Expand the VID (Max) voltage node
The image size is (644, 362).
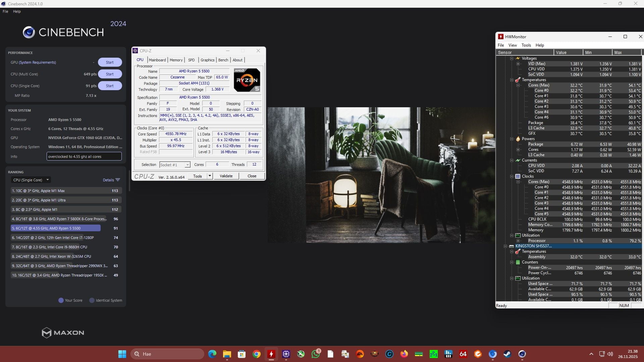click(x=518, y=64)
